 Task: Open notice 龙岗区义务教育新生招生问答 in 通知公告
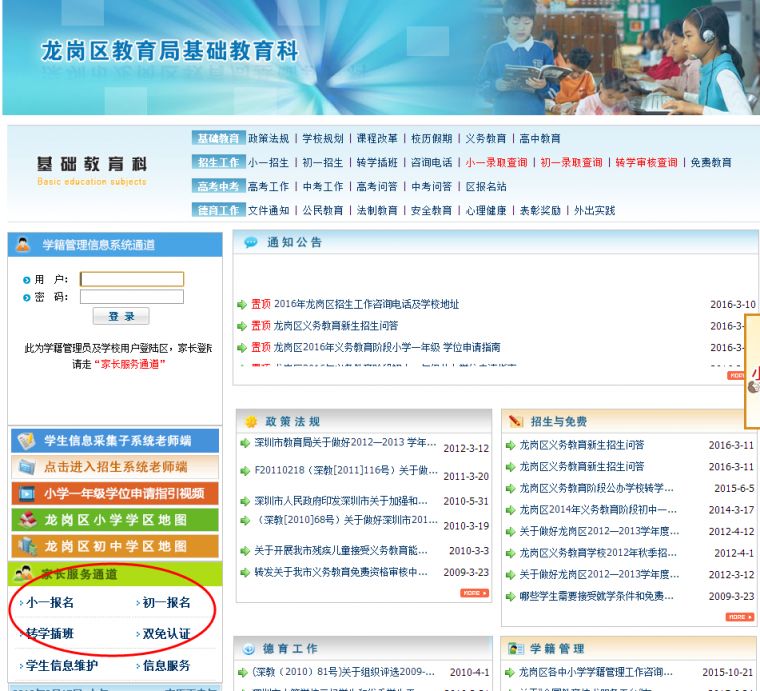click(x=335, y=326)
